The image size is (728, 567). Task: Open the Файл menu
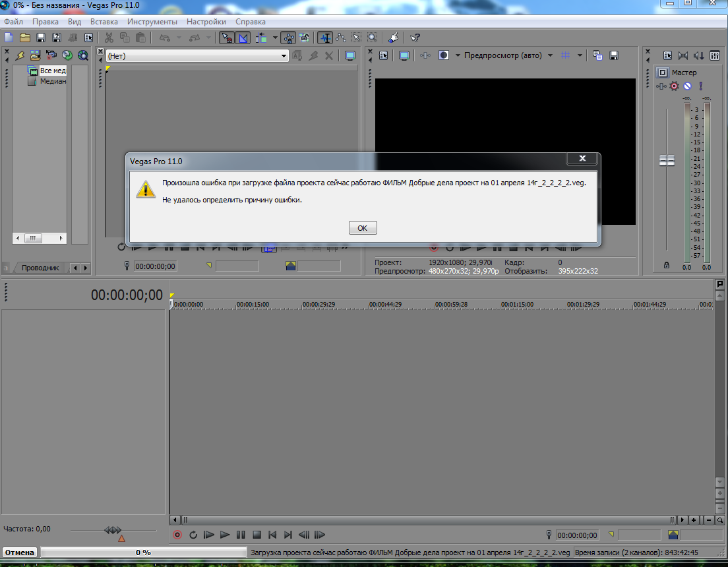[13, 22]
